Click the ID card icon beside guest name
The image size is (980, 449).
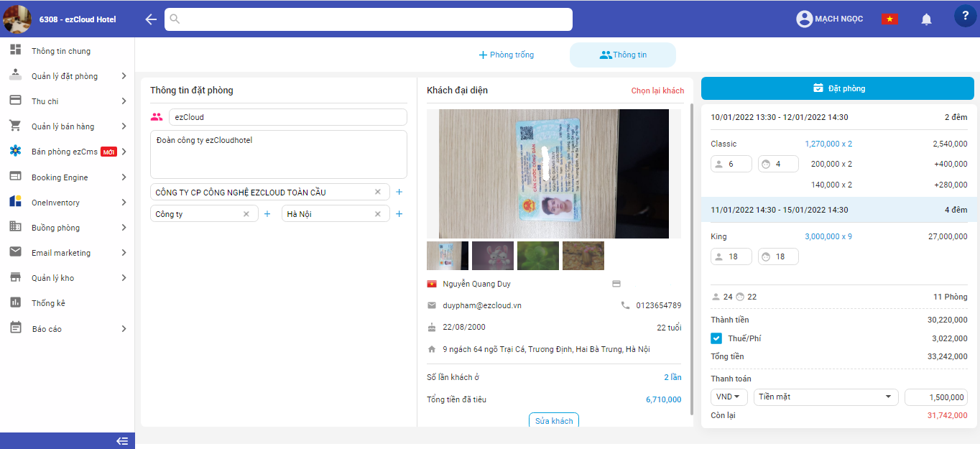click(616, 284)
